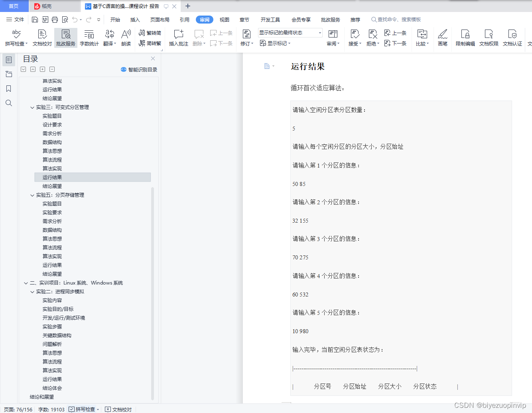Click the search icon in left sidebar

pos(9,103)
